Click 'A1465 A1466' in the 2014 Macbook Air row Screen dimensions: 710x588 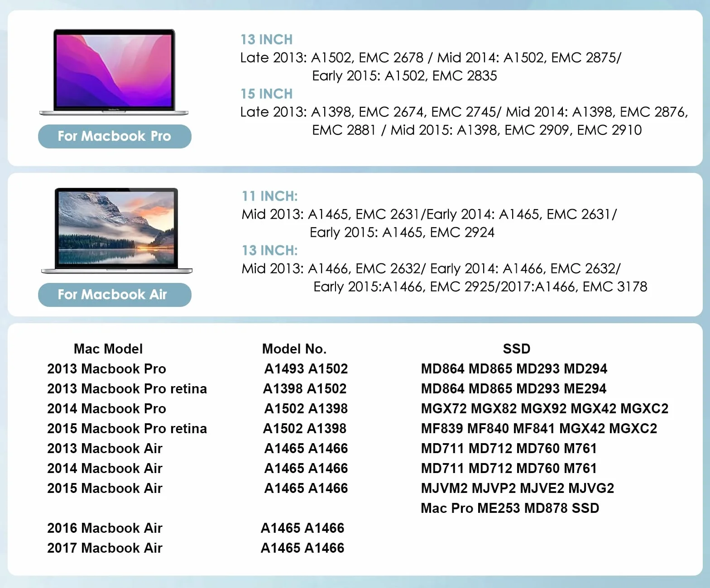pos(306,468)
